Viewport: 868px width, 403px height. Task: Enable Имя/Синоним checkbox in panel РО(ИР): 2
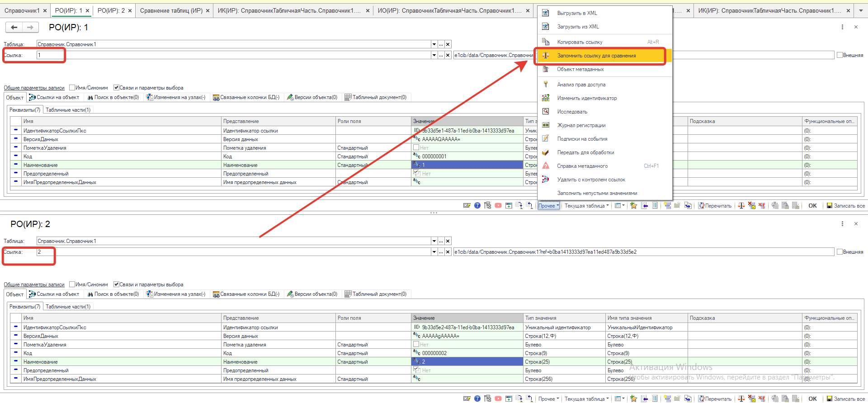tap(72, 284)
